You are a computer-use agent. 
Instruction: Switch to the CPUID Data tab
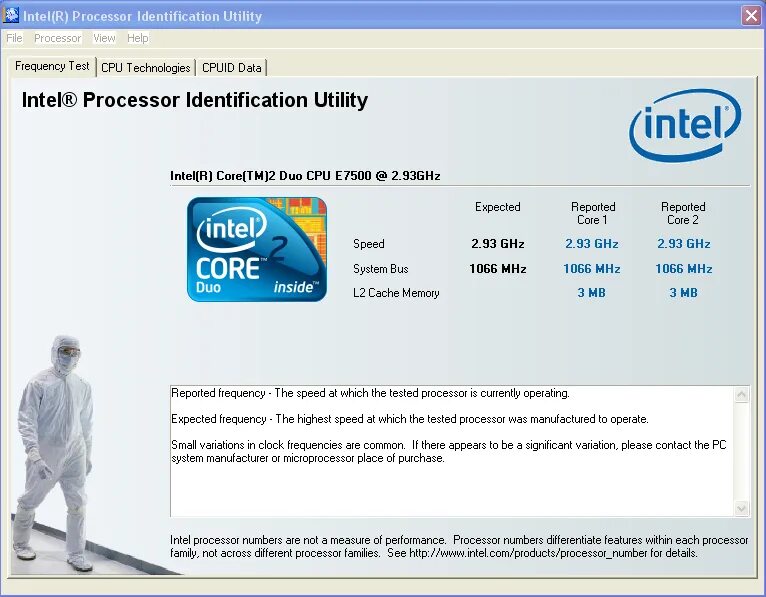[232, 67]
